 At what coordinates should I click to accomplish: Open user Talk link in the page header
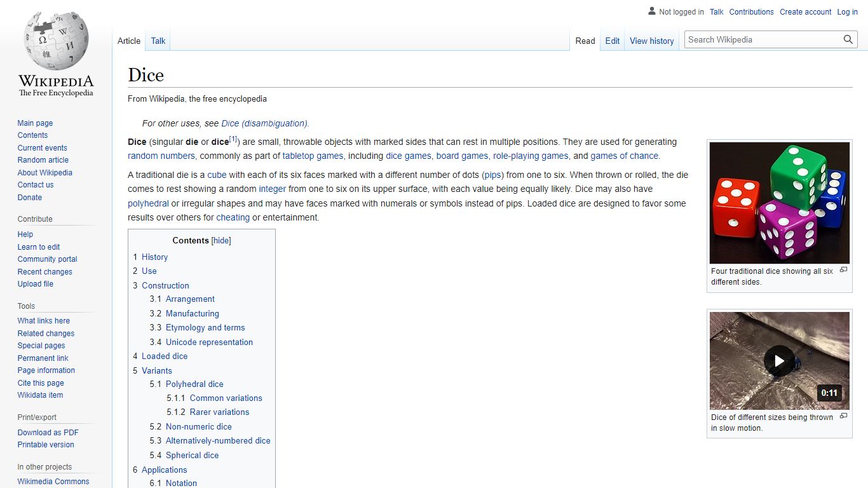click(x=717, y=12)
